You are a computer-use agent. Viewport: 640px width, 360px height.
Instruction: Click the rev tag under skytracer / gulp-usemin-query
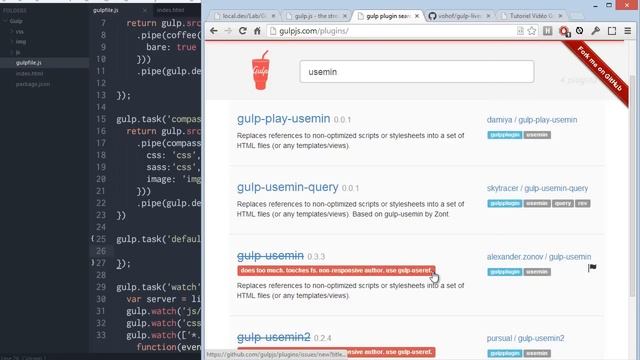coord(582,203)
